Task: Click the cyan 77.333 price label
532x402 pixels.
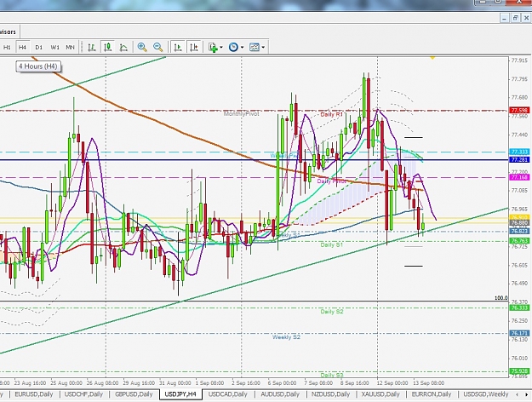Action: coord(519,152)
